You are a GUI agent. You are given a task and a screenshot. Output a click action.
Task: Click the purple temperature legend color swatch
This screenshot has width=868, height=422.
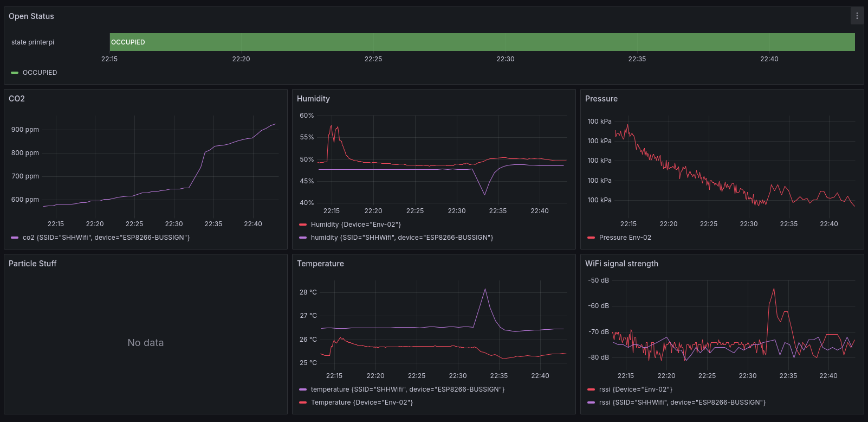tap(303, 389)
